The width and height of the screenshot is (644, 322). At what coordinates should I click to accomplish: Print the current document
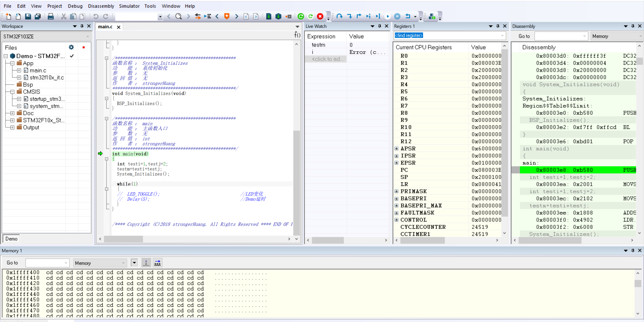click(x=51, y=16)
